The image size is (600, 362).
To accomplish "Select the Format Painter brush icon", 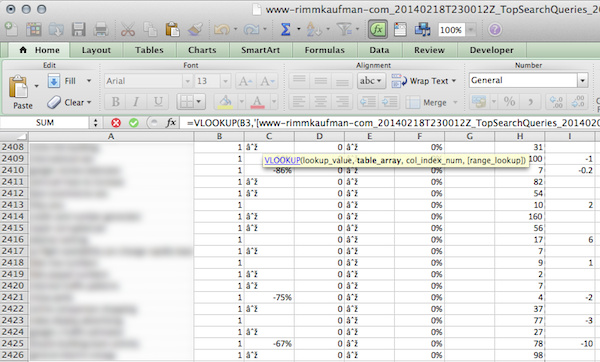I will coord(195,29).
